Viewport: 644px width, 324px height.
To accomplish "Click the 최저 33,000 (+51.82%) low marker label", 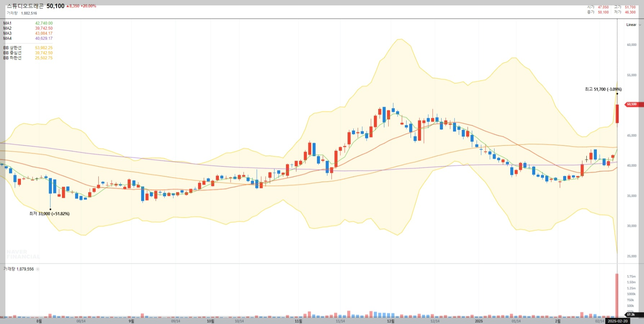I will click(x=49, y=214).
